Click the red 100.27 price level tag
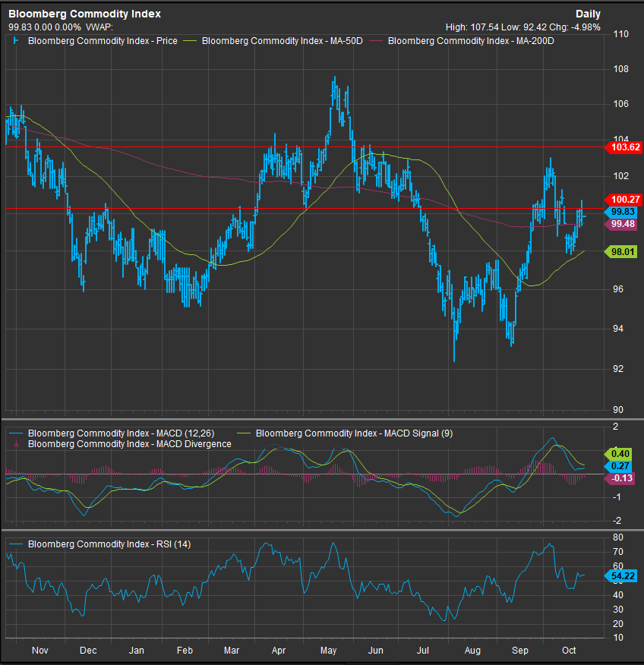The image size is (644, 665). pyautogui.click(x=623, y=200)
